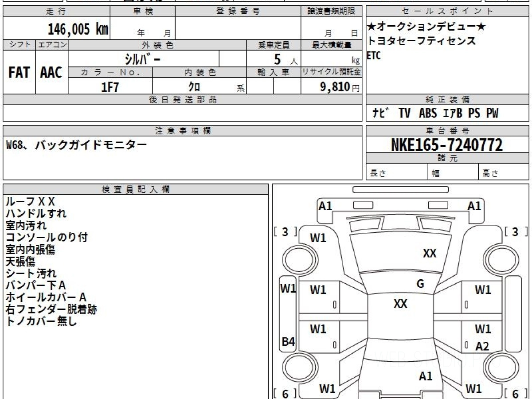Click the シルバー exterior color value
Image resolution: width=532 pixels, height=399 pixels.
click(143, 59)
